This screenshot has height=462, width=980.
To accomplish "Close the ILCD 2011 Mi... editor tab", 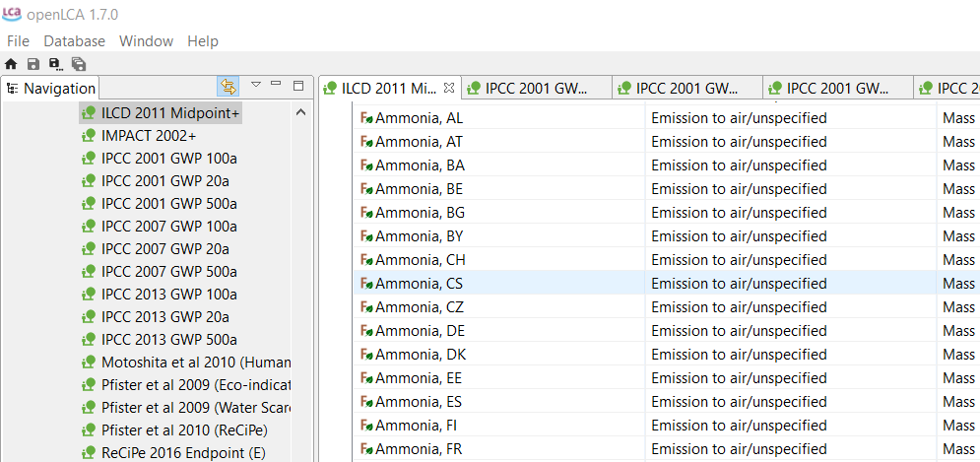I will 448,88.
